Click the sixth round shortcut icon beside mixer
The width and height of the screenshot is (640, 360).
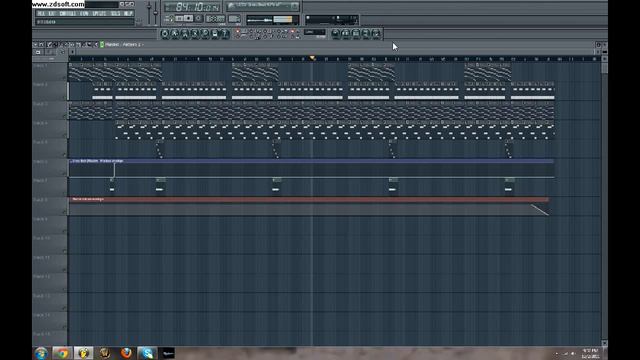tap(215, 33)
